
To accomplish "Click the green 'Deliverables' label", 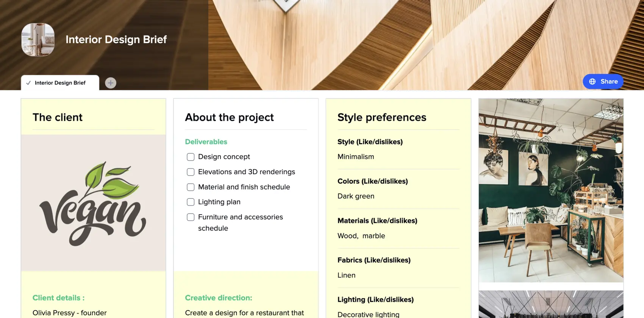I will 206,142.
